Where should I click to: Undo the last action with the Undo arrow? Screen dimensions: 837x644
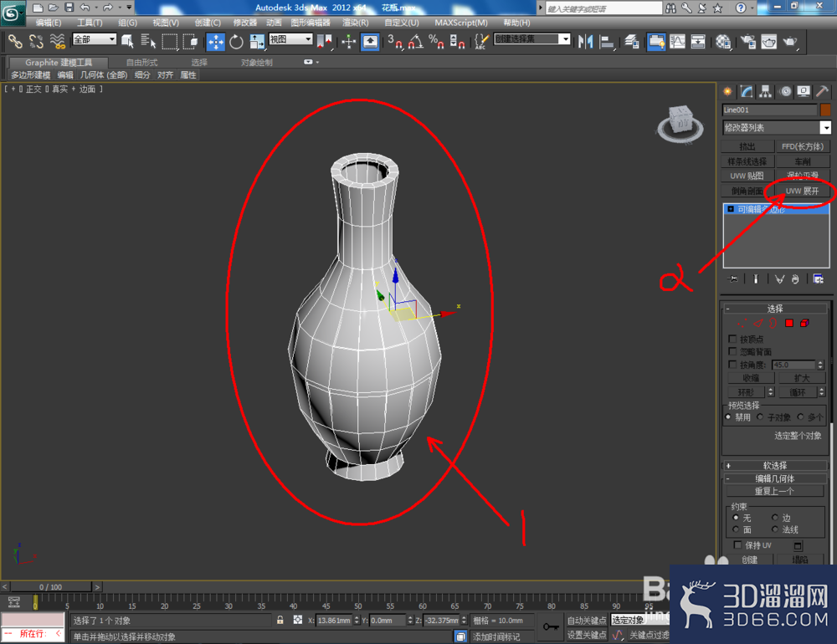click(x=85, y=8)
